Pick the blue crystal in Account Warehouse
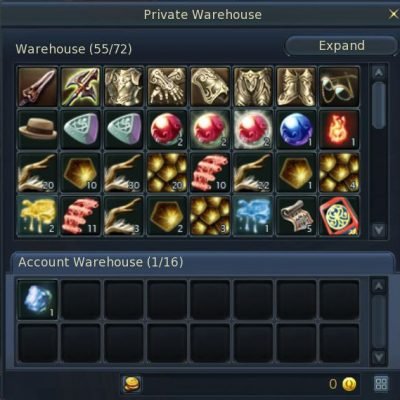 click(x=37, y=300)
